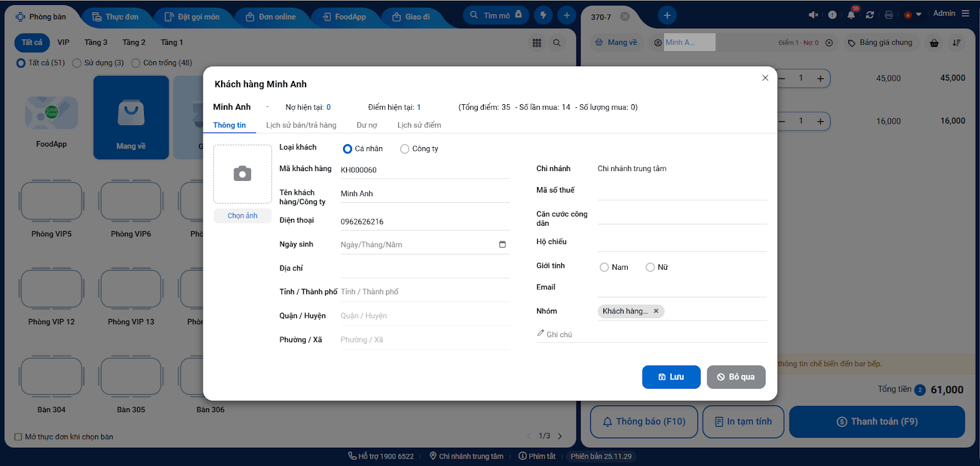Increase quantity of the 16,000 item

tap(820, 121)
